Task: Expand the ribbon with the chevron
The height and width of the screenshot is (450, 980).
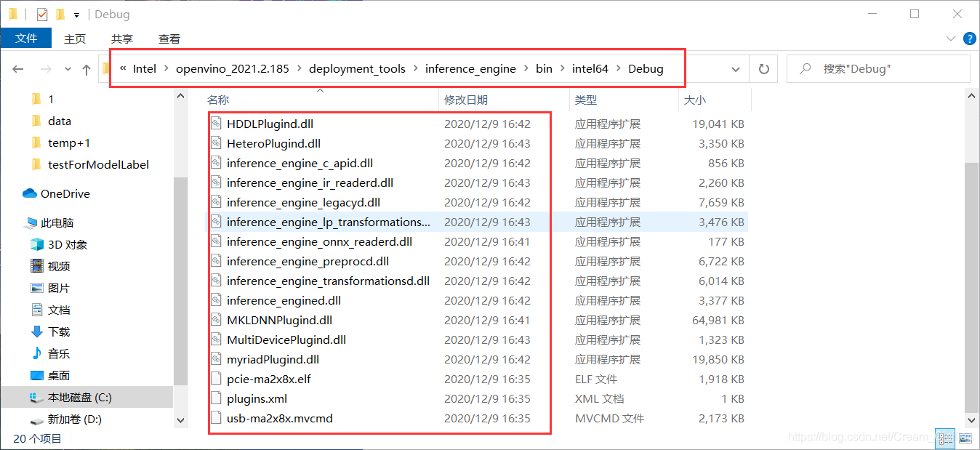Action: point(950,39)
